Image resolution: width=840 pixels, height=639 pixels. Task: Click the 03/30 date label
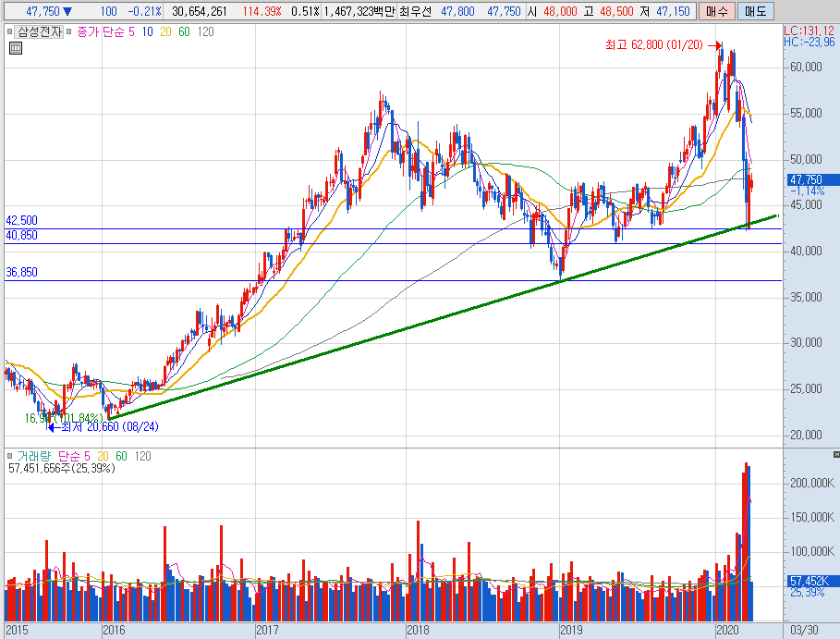[804, 630]
